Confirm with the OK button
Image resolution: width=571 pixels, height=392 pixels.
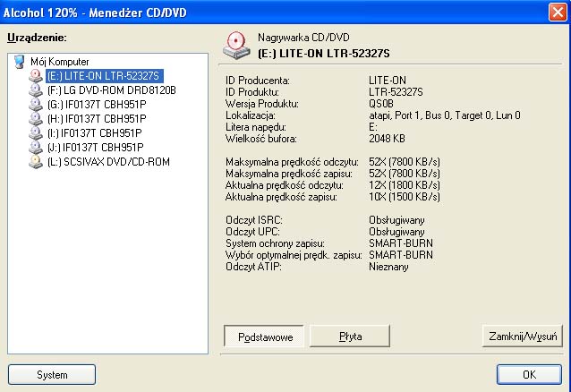click(530, 374)
